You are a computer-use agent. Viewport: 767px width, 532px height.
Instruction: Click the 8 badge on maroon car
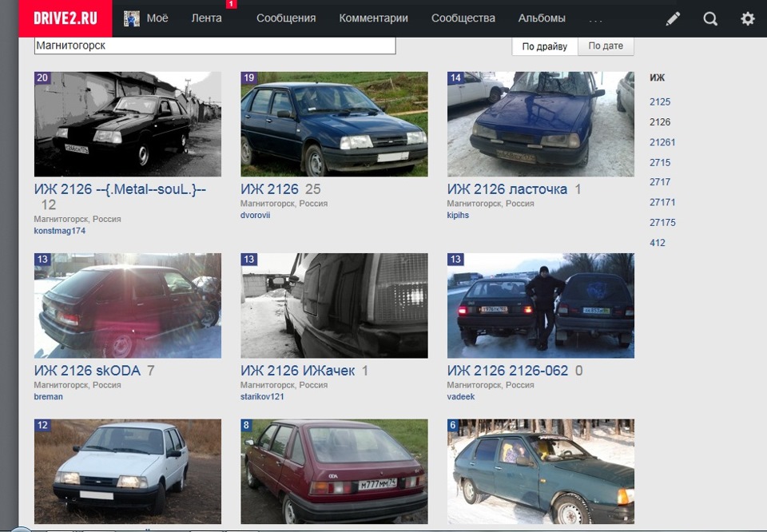(247, 426)
